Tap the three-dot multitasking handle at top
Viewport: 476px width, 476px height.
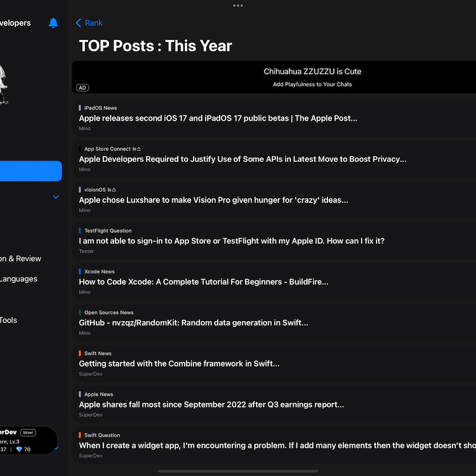[x=238, y=6]
